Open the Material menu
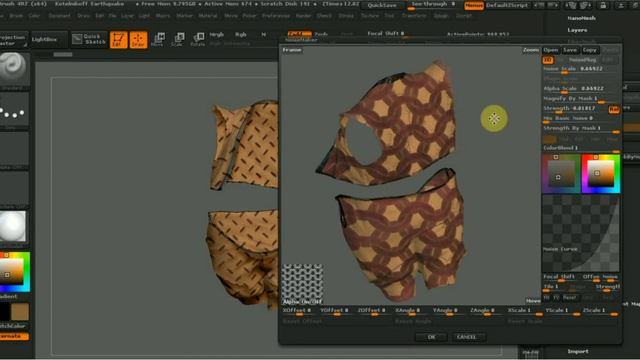This screenshot has height=360, width=640. [208, 16]
